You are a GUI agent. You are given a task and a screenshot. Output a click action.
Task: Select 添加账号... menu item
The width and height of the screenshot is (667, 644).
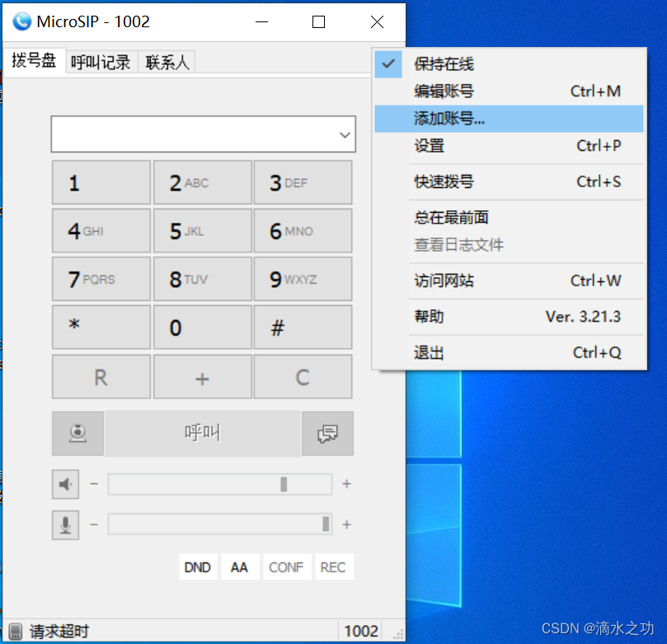(509, 119)
